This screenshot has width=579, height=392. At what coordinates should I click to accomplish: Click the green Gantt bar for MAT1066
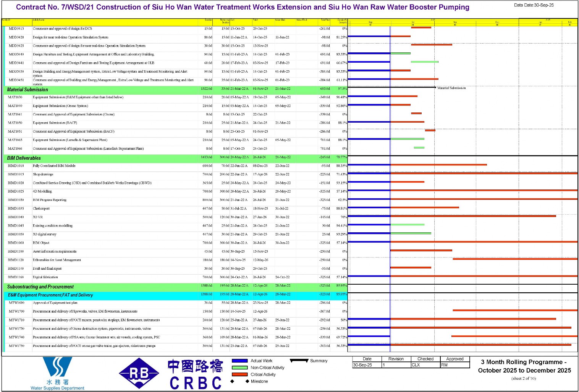[419, 147]
